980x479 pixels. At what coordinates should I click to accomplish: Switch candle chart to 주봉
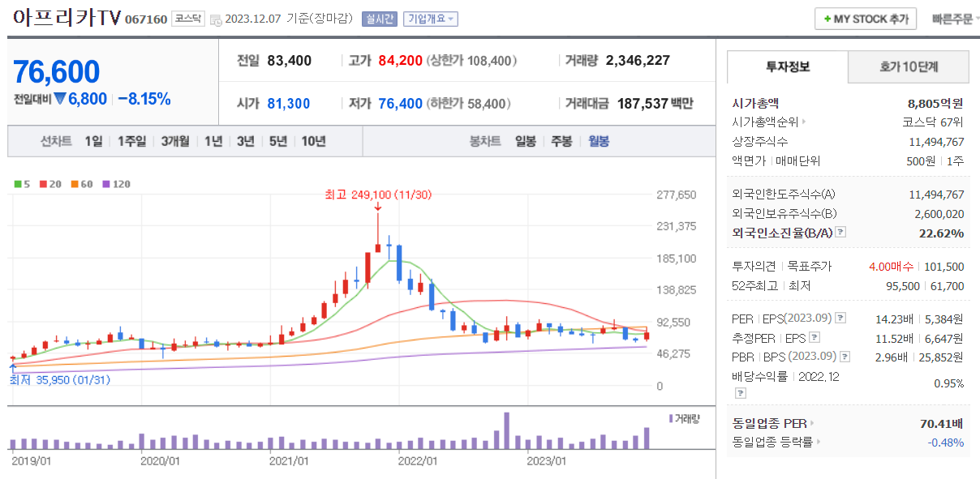pyautogui.click(x=561, y=141)
